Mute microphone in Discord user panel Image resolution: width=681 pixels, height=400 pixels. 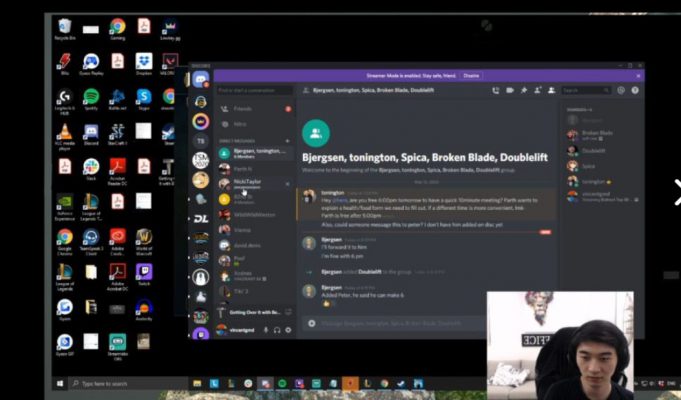coord(266,330)
